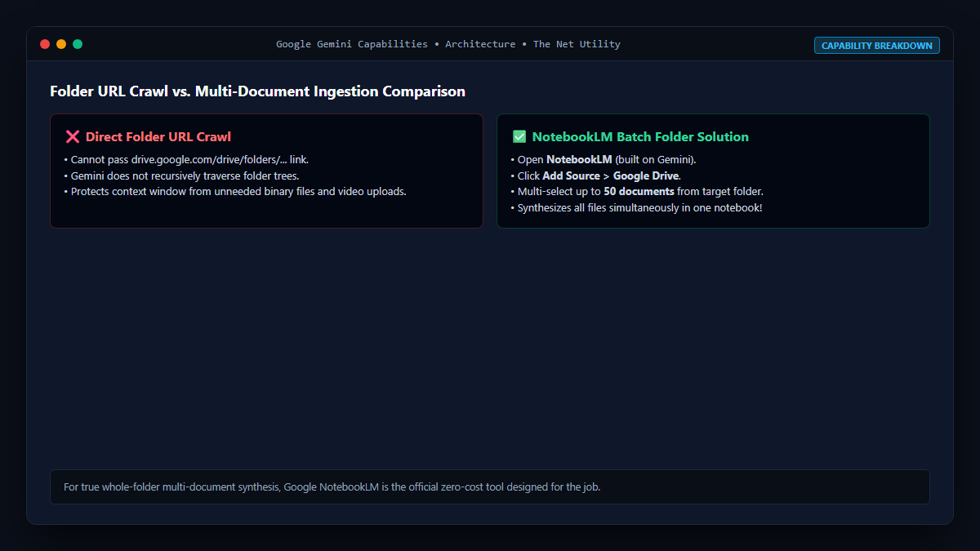The height and width of the screenshot is (551, 980).
Task: Click the red close window dot
Action: 45,44
